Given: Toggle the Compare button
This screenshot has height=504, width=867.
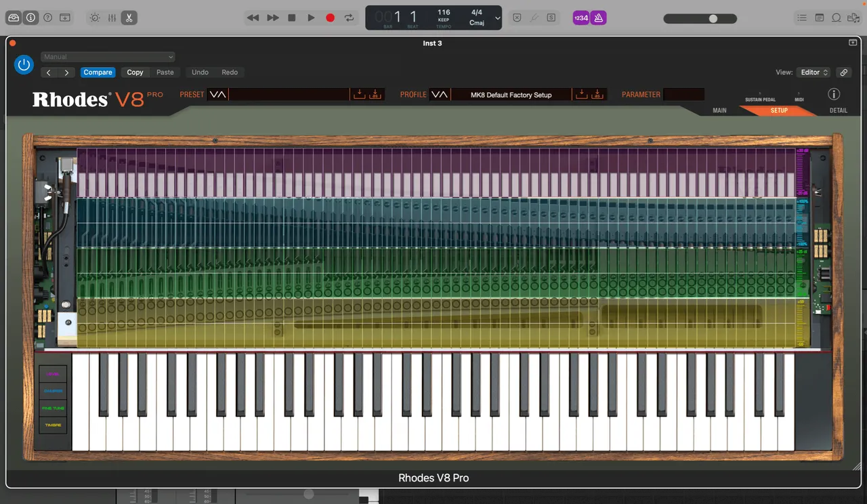Looking at the screenshot, I should 98,72.
